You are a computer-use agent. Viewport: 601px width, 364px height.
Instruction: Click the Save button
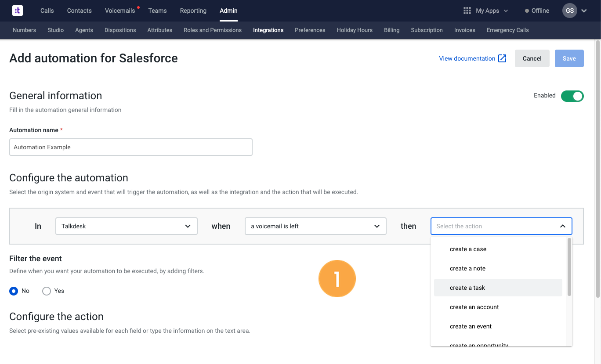[569, 58]
